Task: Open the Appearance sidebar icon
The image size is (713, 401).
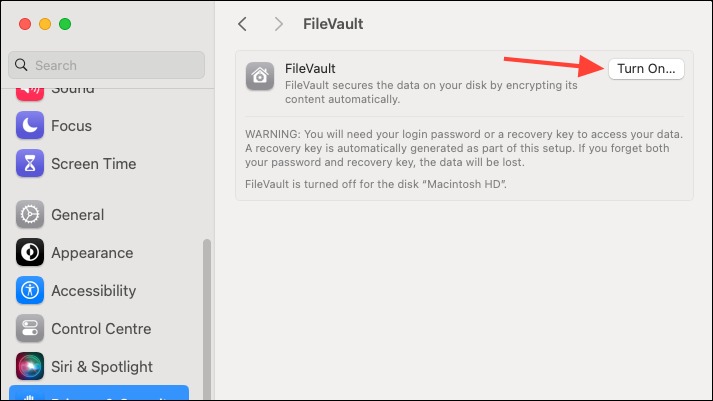Action: tap(30, 252)
